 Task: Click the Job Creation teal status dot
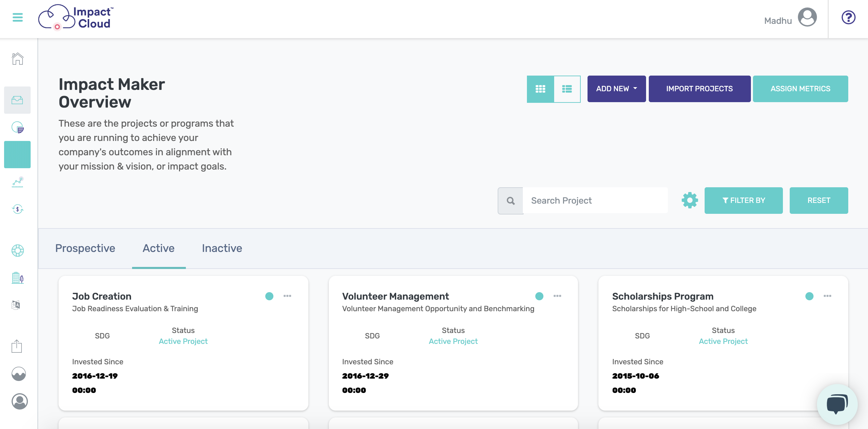pyautogui.click(x=269, y=296)
